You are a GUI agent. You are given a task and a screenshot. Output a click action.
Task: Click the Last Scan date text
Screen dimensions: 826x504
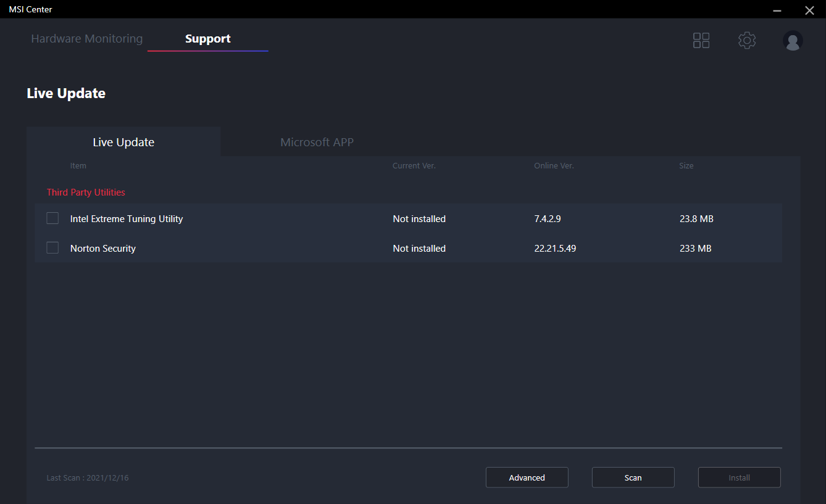point(88,478)
